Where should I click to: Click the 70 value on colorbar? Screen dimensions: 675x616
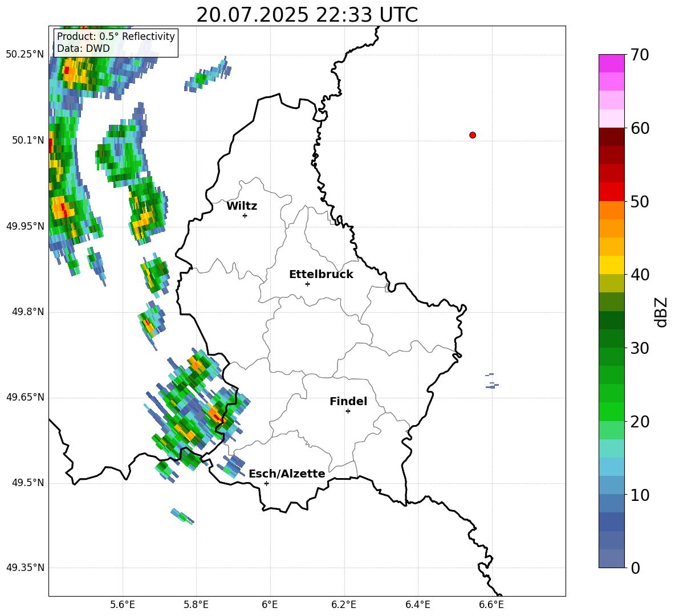(x=640, y=55)
